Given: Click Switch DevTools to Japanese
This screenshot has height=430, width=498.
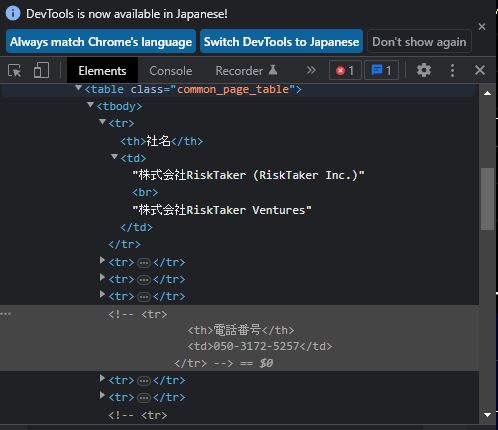Looking at the screenshot, I should coord(282,42).
